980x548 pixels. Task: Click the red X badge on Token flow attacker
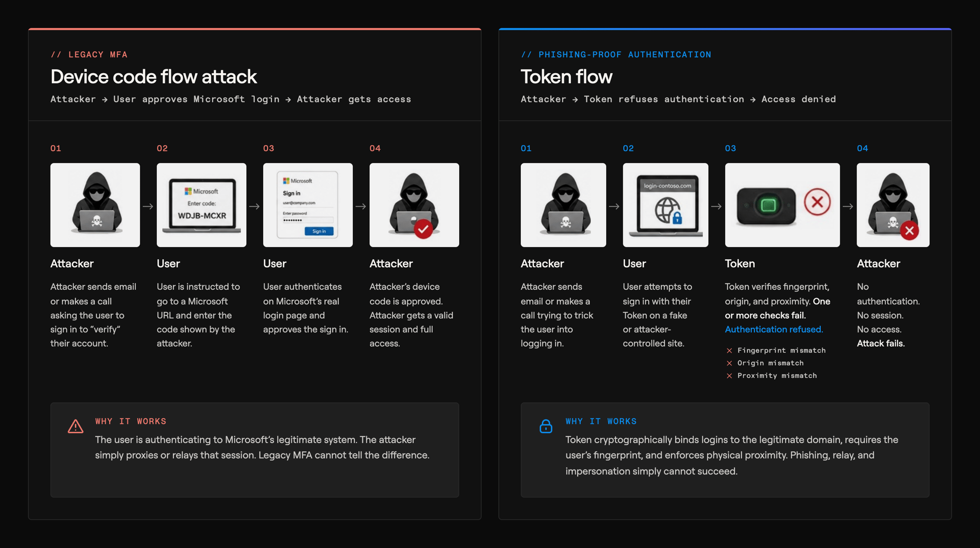click(x=909, y=230)
